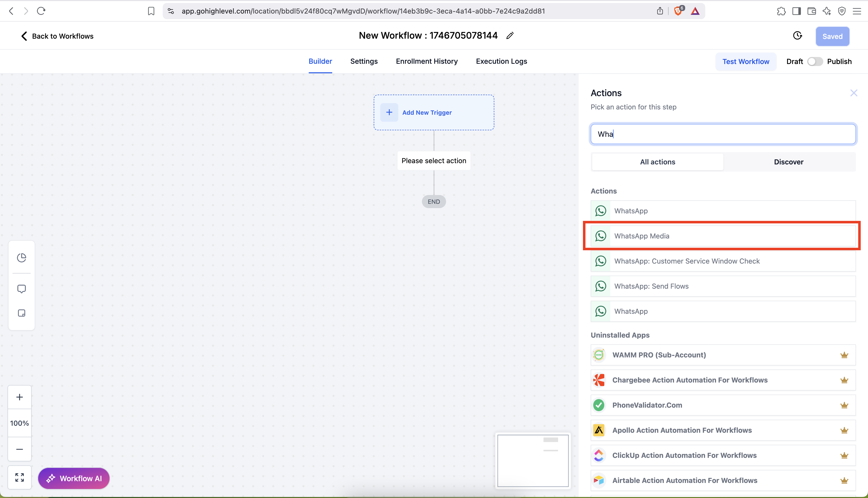Image resolution: width=868 pixels, height=498 pixels.
Task: Click the pencil icon to rename workflow
Action: coord(510,36)
